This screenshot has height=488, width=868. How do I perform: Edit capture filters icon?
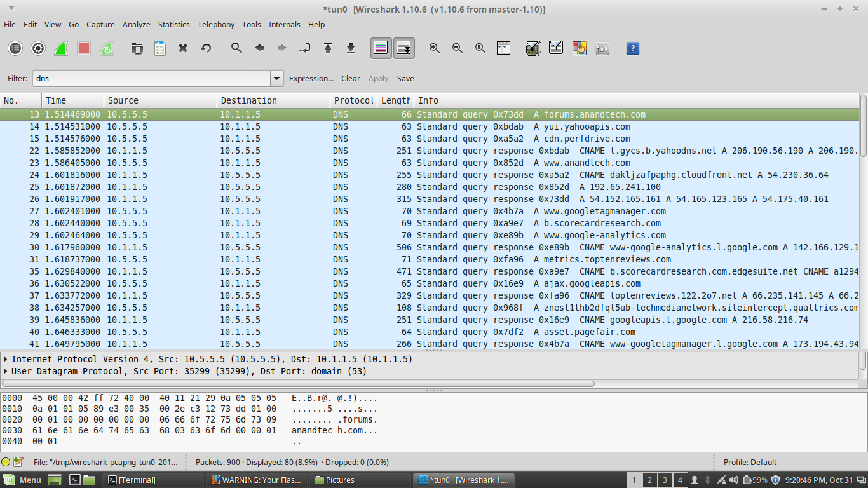point(533,48)
